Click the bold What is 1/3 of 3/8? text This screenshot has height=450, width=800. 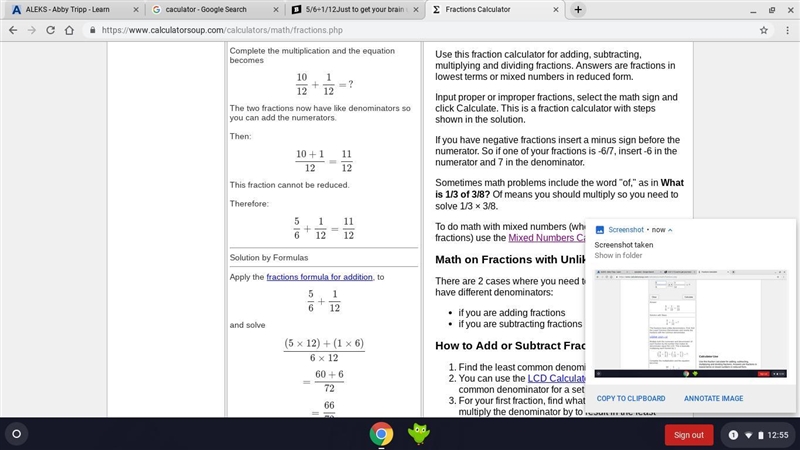tap(560, 188)
